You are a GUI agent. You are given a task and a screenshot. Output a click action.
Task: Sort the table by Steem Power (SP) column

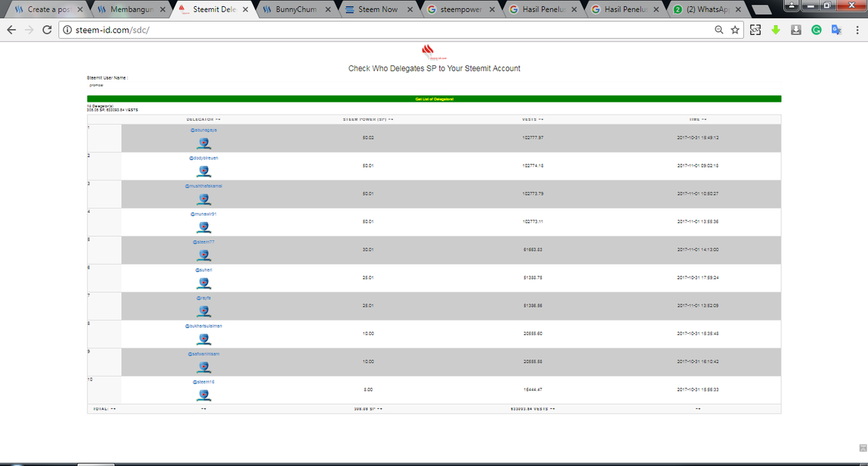pyautogui.click(x=368, y=119)
